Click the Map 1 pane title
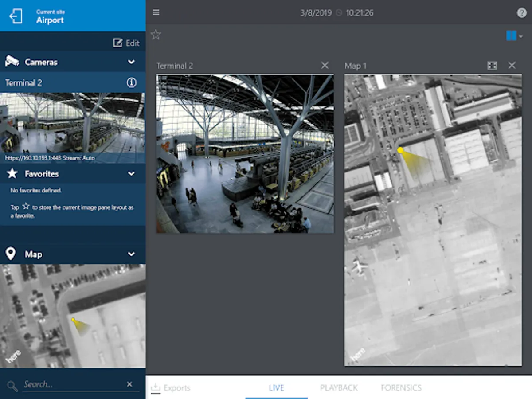 pos(356,66)
